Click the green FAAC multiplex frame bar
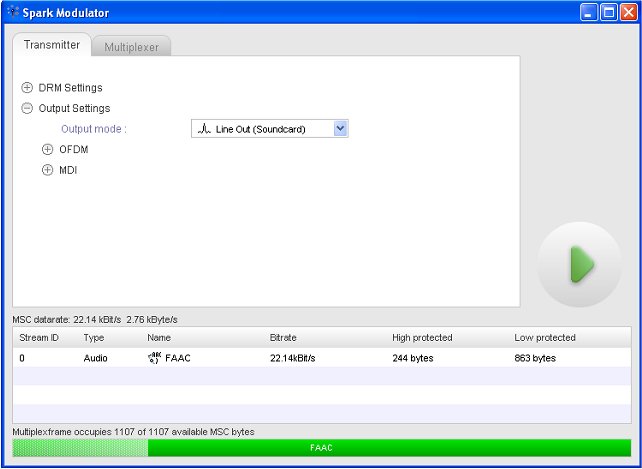Screen dimensions: 642x469 click(x=388, y=448)
